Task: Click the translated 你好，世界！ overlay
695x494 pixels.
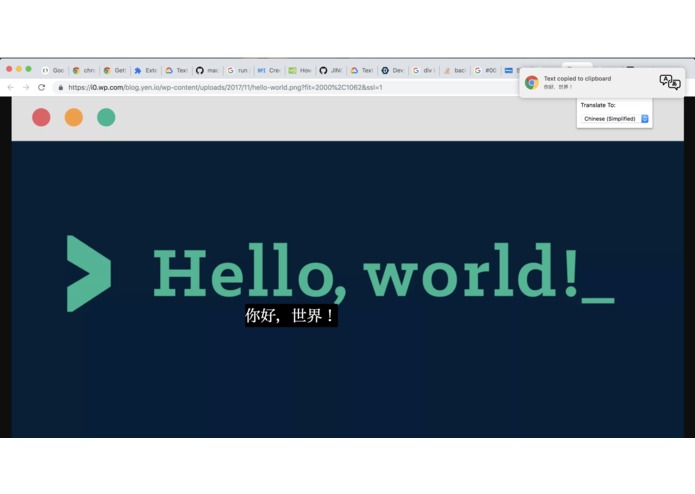Action: click(x=291, y=315)
